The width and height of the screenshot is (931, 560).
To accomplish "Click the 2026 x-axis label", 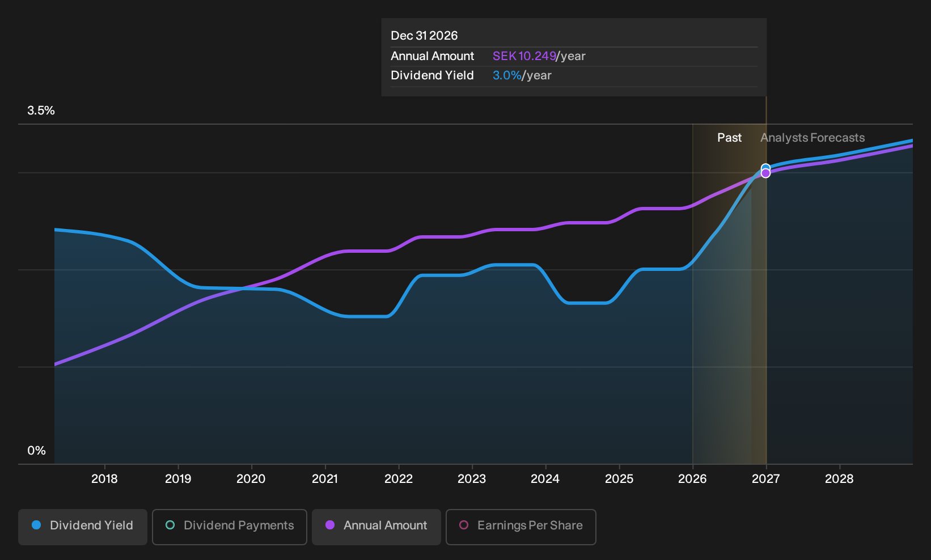I will [692, 479].
